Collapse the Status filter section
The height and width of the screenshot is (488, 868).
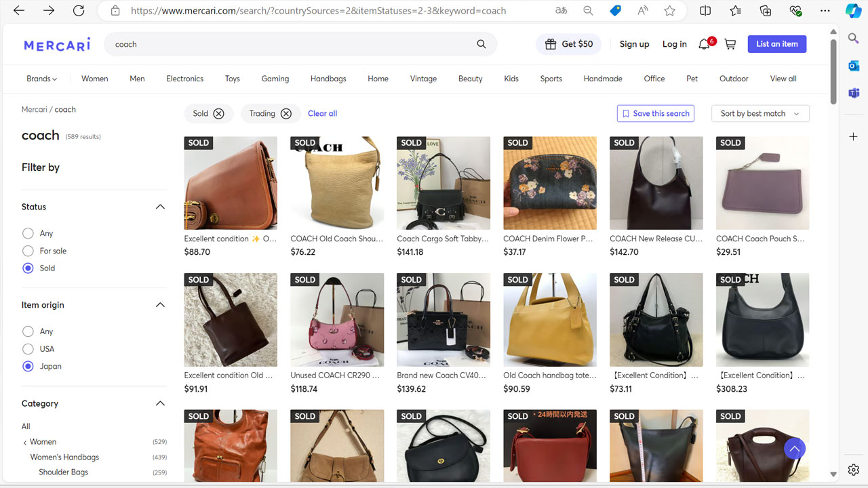(x=160, y=207)
